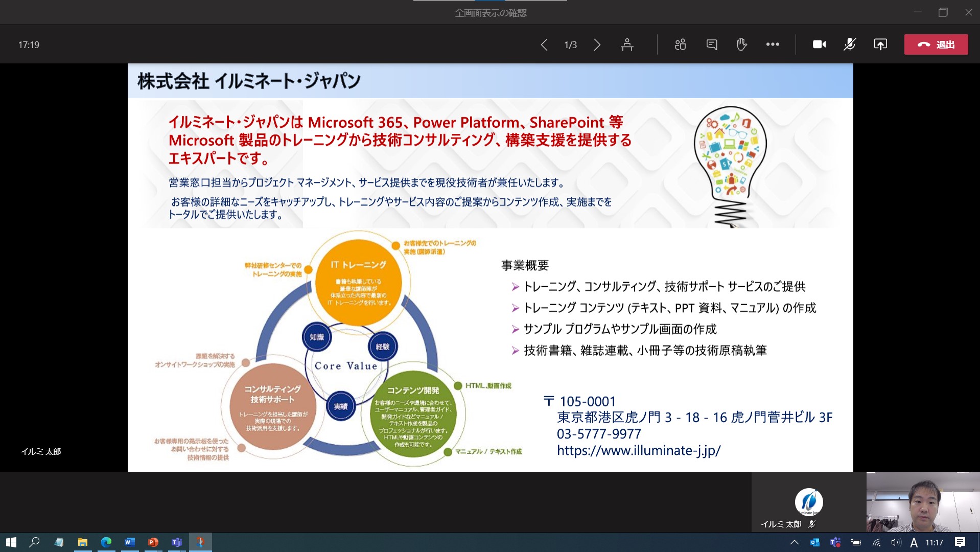
Task: Open the More actions ellipsis menu
Action: pyautogui.click(x=773, y=45)
